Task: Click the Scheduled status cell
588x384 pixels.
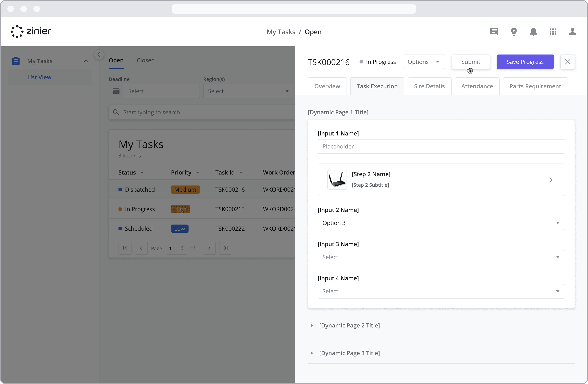Action: coord(135,229)
